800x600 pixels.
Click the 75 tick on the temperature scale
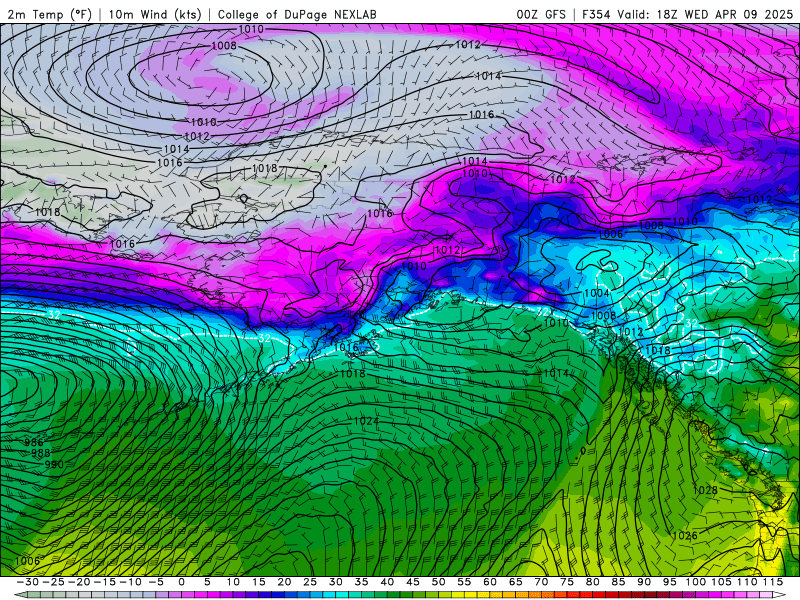coord(567,582)
